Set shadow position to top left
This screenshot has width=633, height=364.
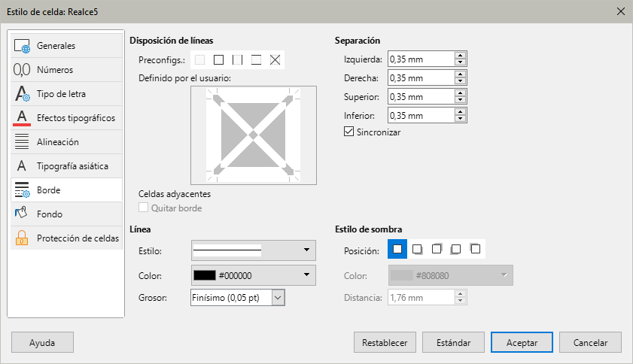(475, 249)
